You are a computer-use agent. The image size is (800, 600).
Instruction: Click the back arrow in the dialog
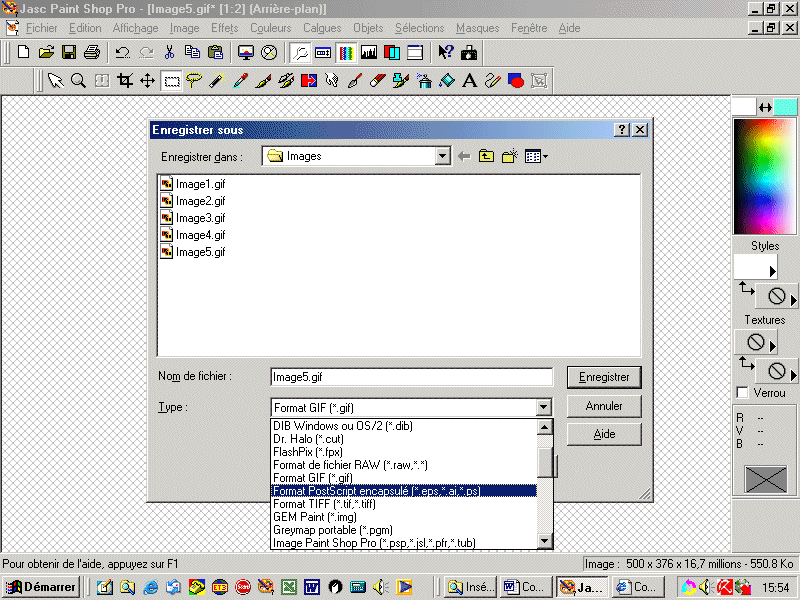(464, 156)
